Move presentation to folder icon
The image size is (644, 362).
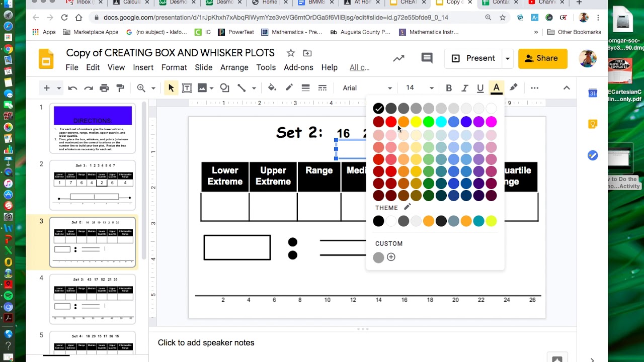(x=307, y=53)
